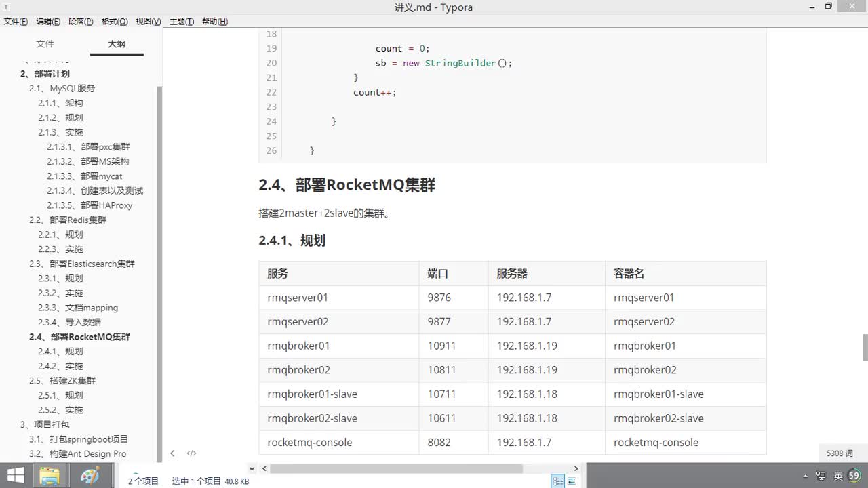868x488 pixels.
Task: Open the 格式(O) menu
Action: (x=115, y=22)
